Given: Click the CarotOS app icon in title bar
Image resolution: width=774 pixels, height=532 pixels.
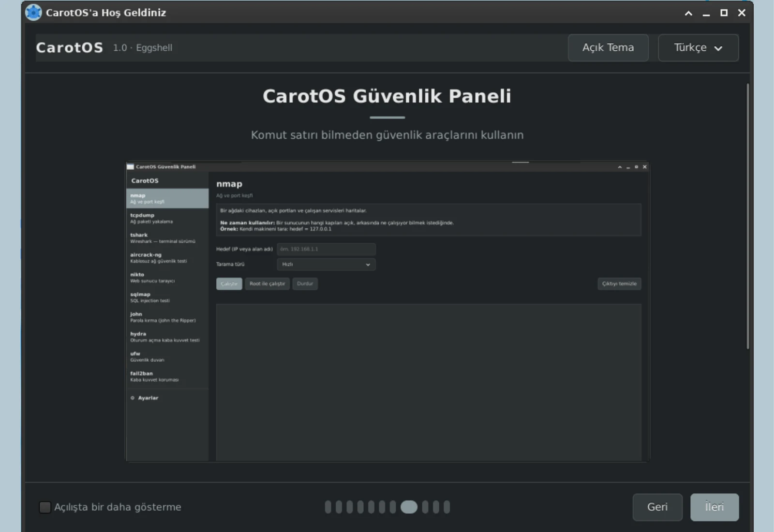Looking at the screenshot, I should click(33, 13).
